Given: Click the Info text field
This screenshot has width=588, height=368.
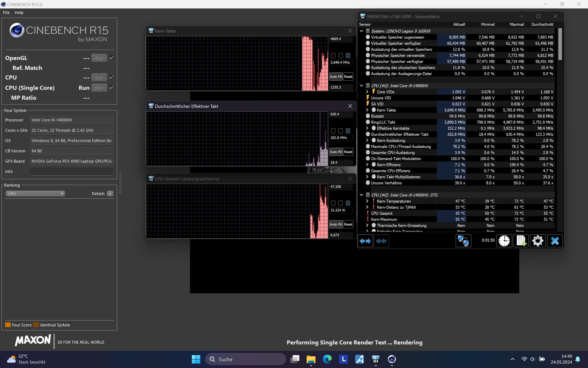Looking at the screenshot, I should (71, 171).
